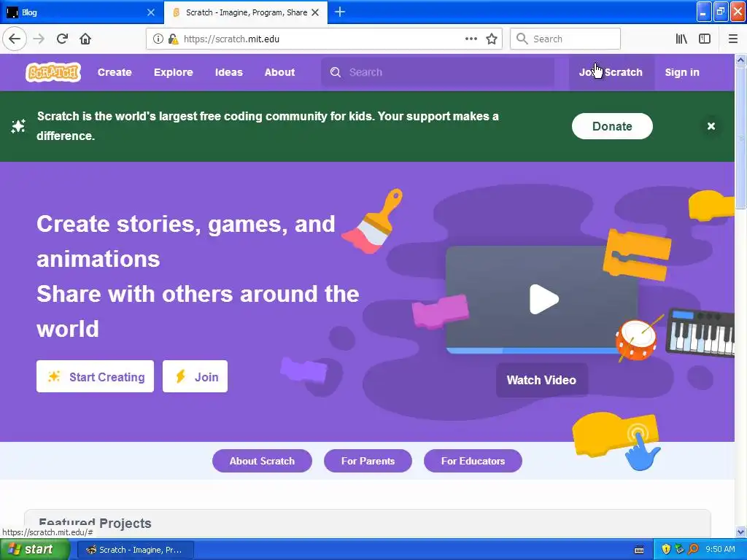Bookmark this page with the star
Image resolution: width=747 pixels, height=560 pixels.
coord(492,39)
